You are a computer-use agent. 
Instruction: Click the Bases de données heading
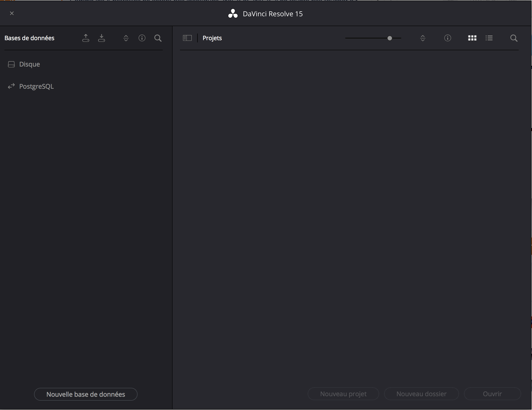coord(29,38)
